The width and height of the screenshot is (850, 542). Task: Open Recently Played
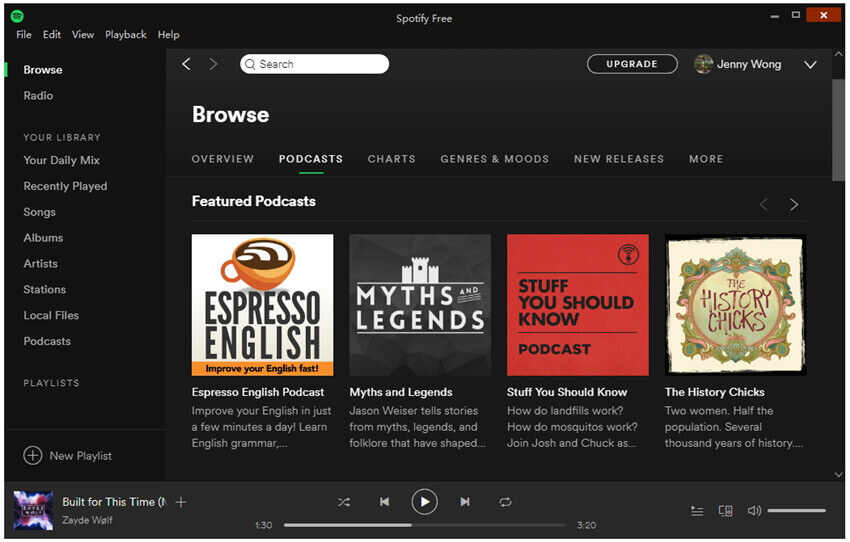pos(65,186)
